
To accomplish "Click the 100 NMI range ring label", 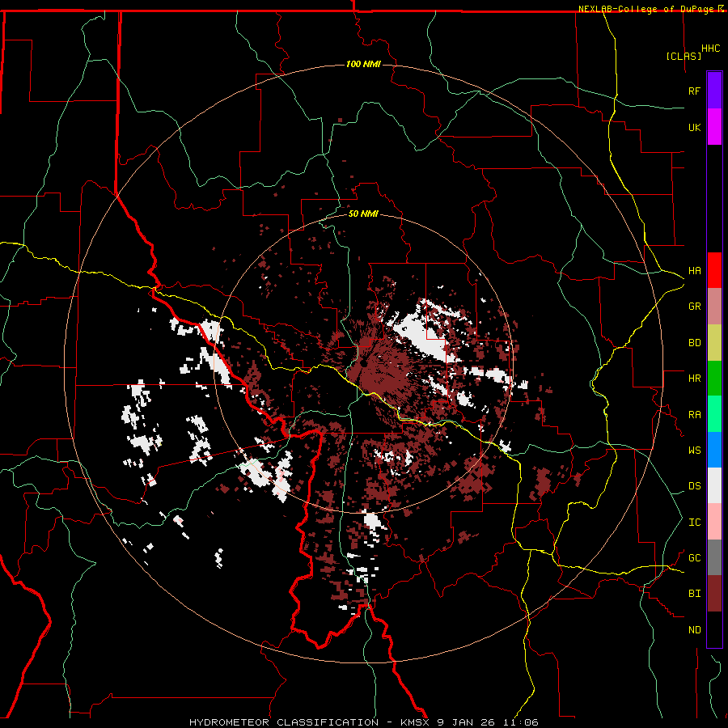I will (363, 64).
